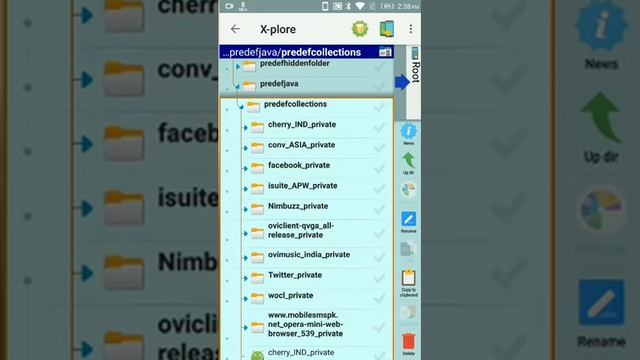
Task: Open the disk map pie chart icon
Action: (x=409, y=190)
